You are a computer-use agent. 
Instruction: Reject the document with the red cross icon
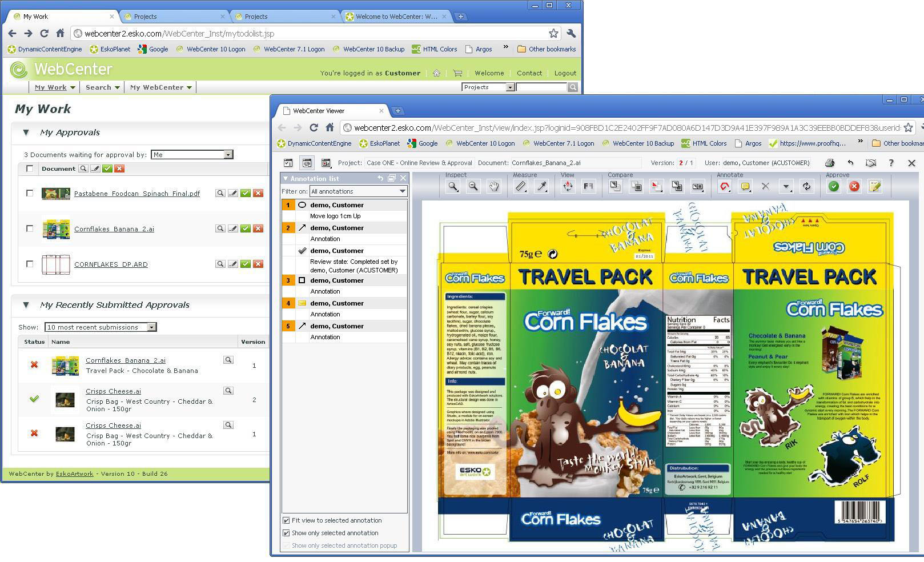click(x=855, y=186)
